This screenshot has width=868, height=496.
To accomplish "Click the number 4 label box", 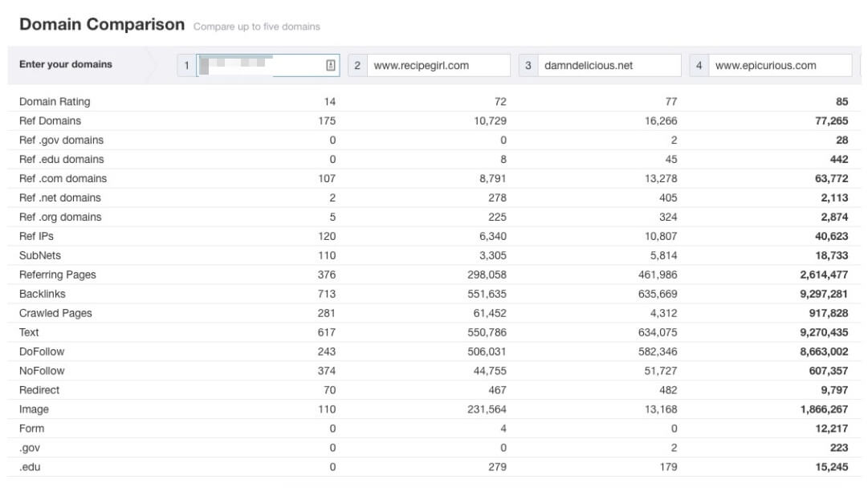I will pyautogui.click(x=699, y=66).
